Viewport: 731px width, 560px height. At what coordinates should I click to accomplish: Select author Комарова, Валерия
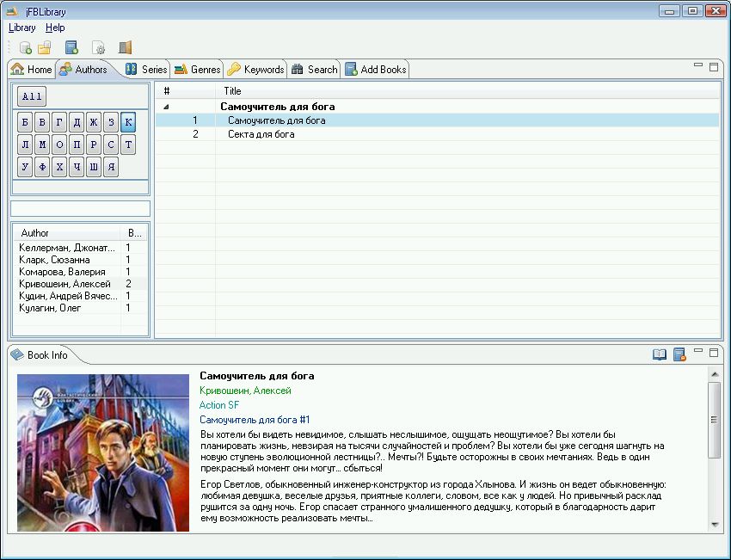pyautogui.click(x=80, y=272)
